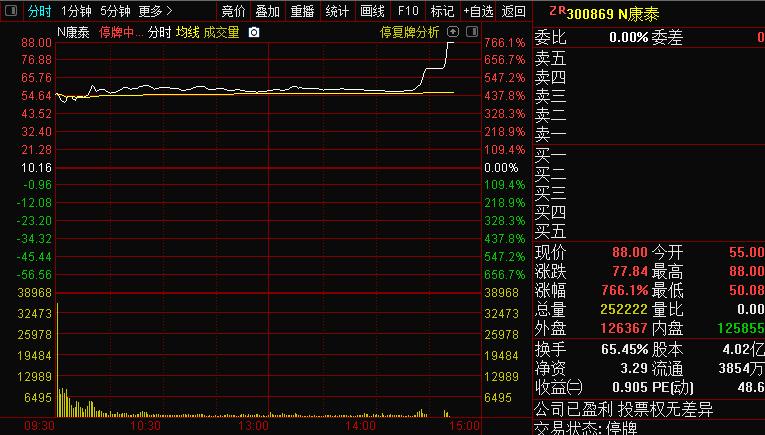Viewport: 765px width, 435px height.
Task: Click the 卖五 order book row
Action: click(649, 59)
